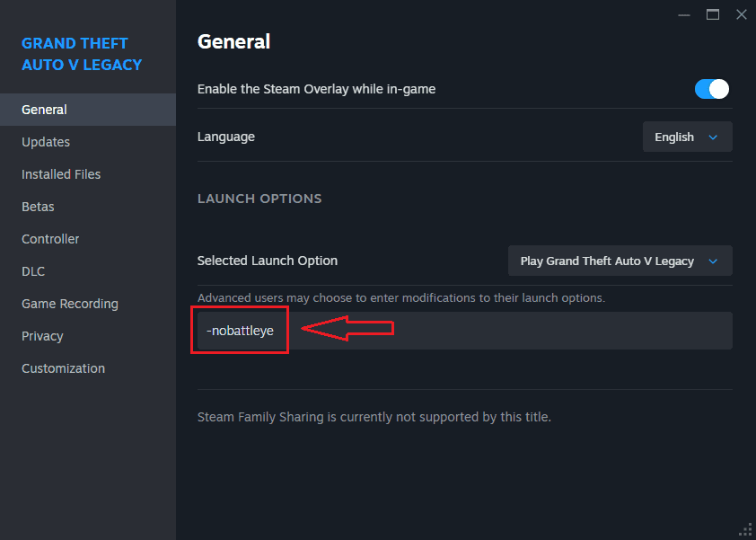This screenshot has height=540, width=756.
Task: Toggle the Steam Overlay in-game switch
Action: [711, 89]
